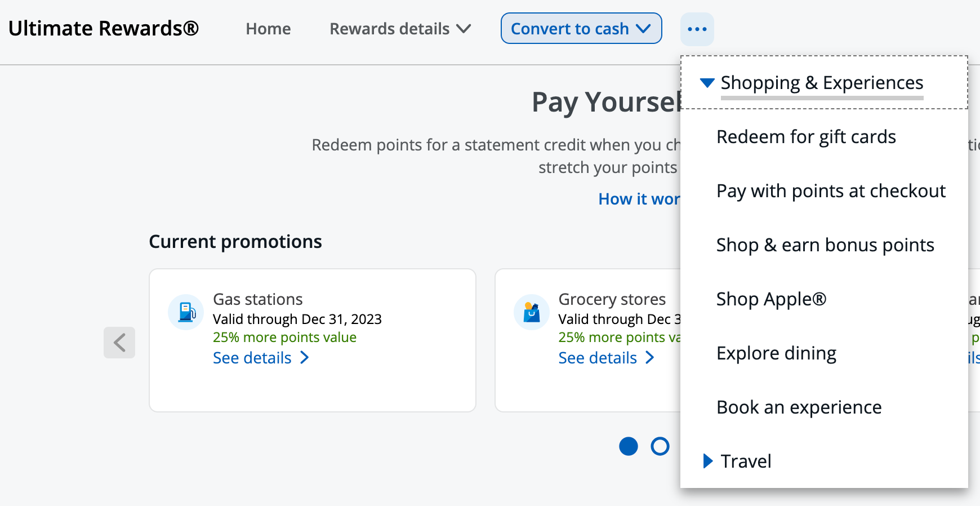Click the three-dot more options icon
The image size is (980, 506).
(x=697, y=29)
